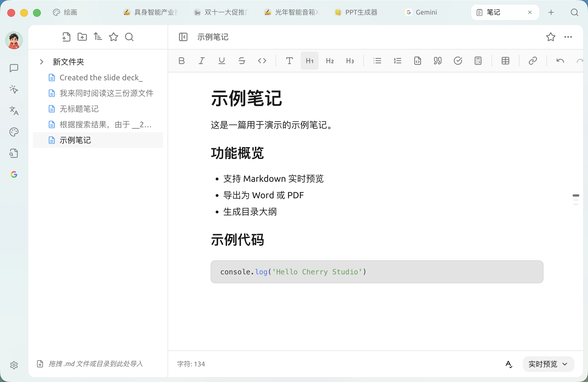Toggle inline code formatting
The image size is (588, 382).
[x=262, y=61]
